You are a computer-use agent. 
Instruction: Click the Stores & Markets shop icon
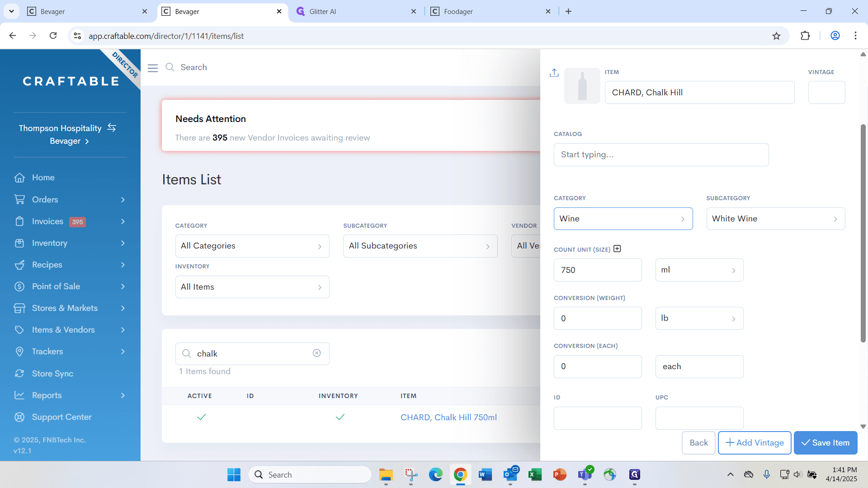point(19,308)
